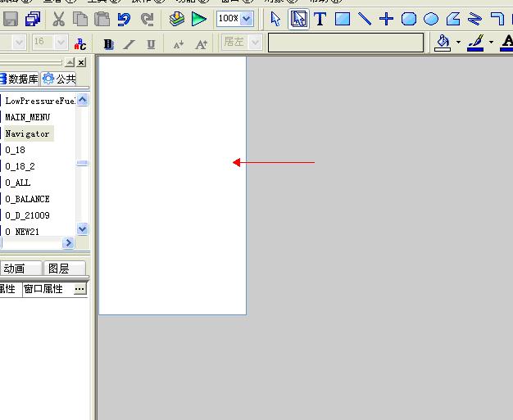Toggle Underline text formatting

(151, 44)
